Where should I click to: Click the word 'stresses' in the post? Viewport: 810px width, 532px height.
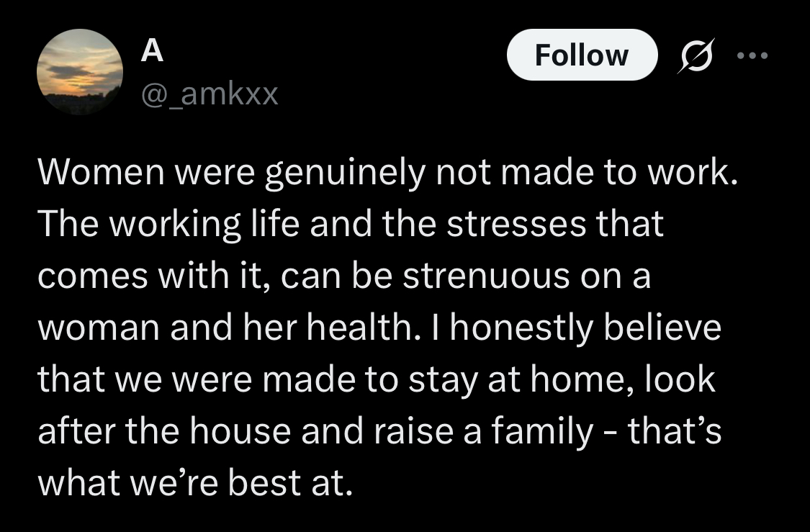point(516,225)
